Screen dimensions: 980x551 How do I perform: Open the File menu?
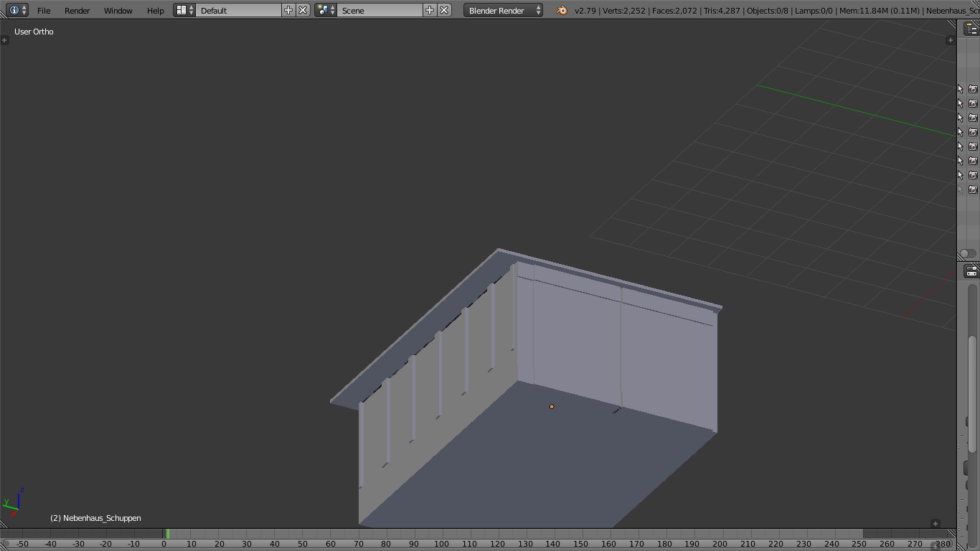click(x=44, y=11)
